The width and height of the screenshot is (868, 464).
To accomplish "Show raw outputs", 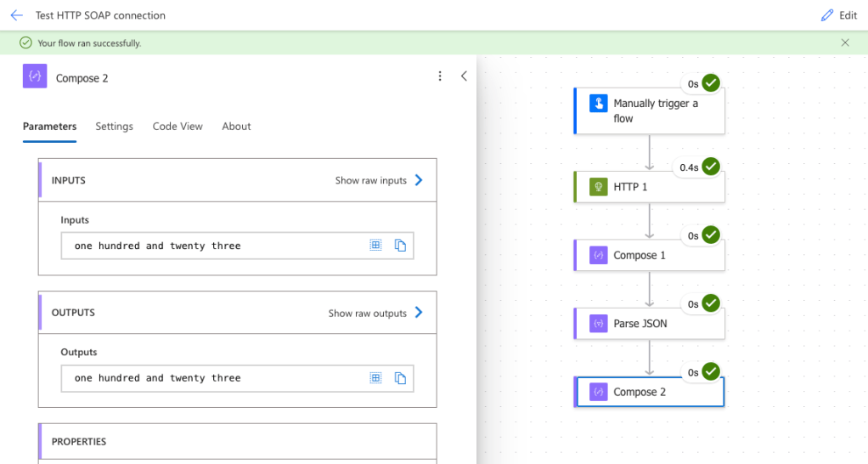I will pyautogui.click(x=375, y=313).
